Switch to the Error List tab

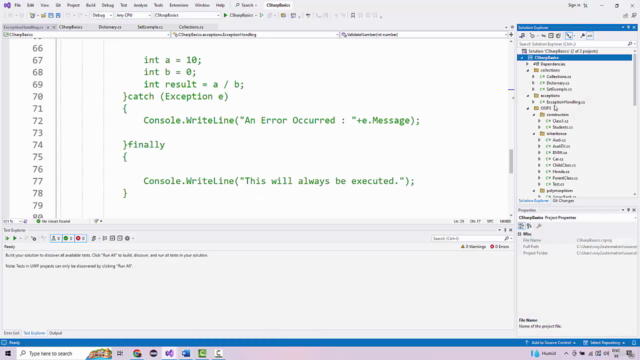click(11, 333)
